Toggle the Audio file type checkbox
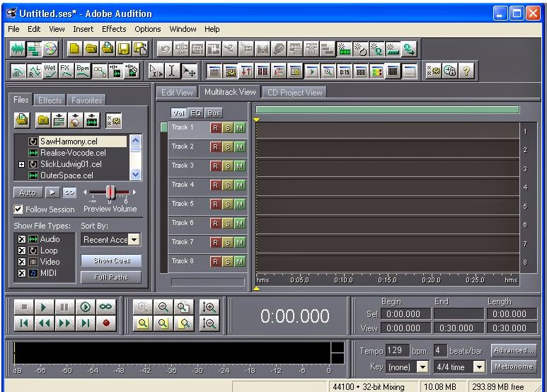Image resolution: width=547 pixels, height=392 pixels. coord(22,239)
